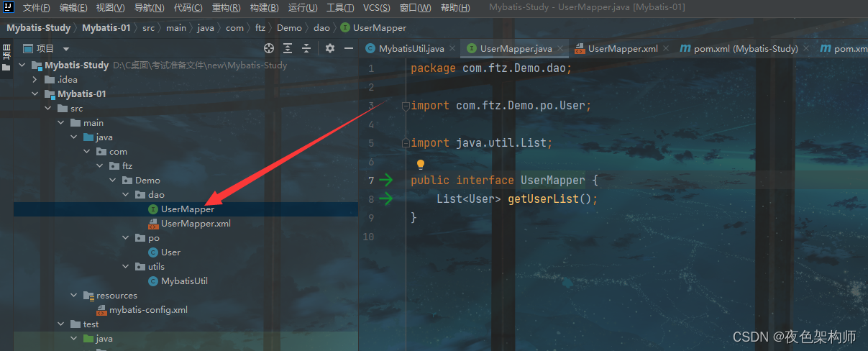Click the green gutter arrow on line 7
868x351 pixels.
(386, 180)
